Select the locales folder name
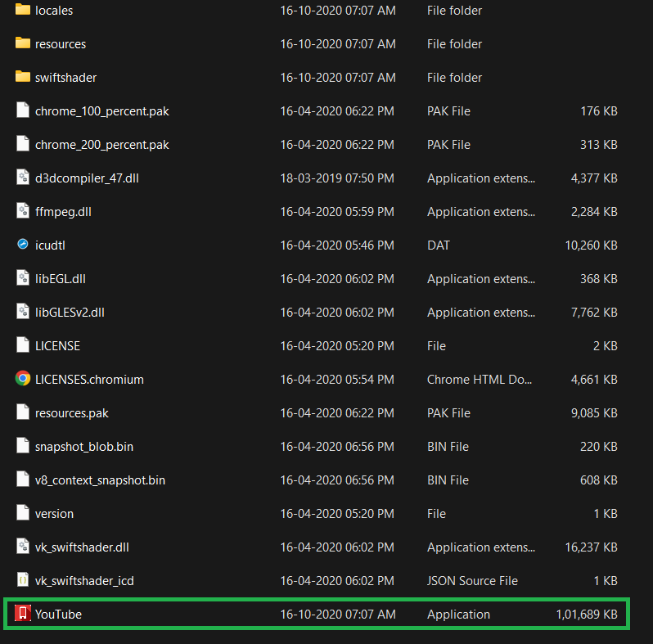 (54, 11)
